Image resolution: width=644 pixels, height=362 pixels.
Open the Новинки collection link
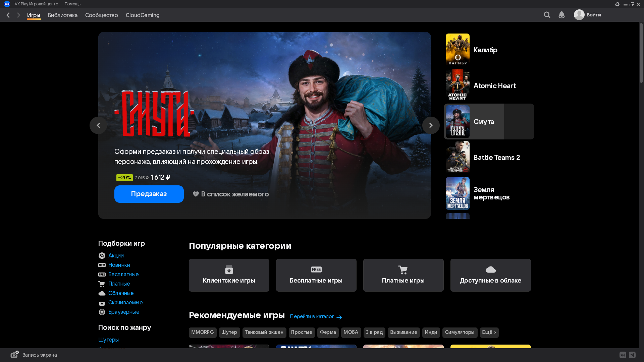pyautogui.click(x=119, y=265)
